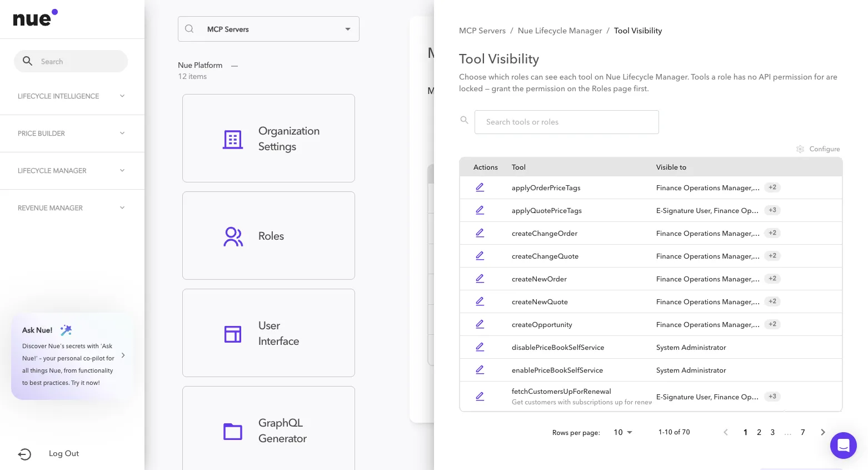Screen dimensions: 868x470
Task: Show the +3 roles for fetchCustomersUpForRenewal
Action: click(x=772, y=397)
